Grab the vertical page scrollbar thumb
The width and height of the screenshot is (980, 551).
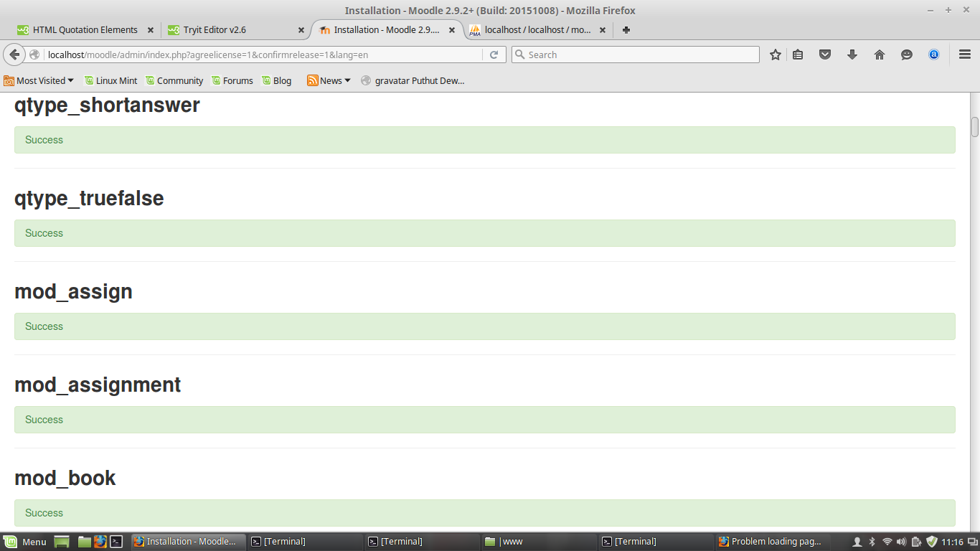click(x=975, y=126)
